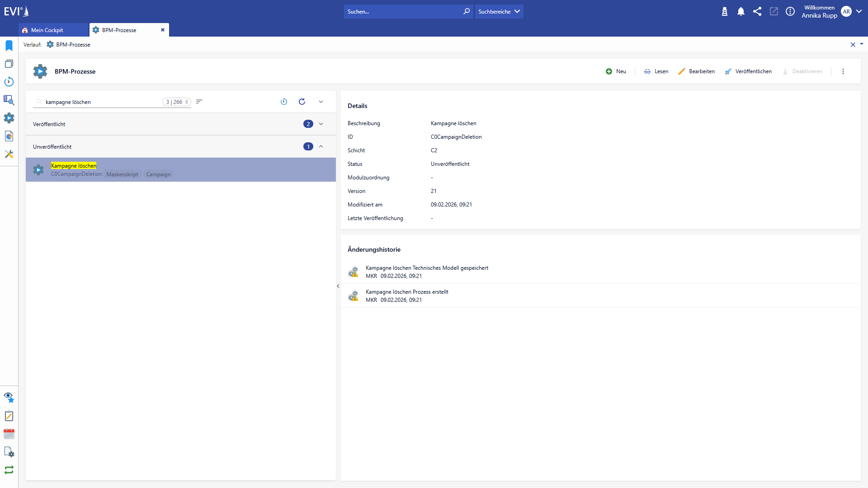The width and height of the screenshot is (868, 488).
Task: Open the notifications bell in the header
Action: 741,11
